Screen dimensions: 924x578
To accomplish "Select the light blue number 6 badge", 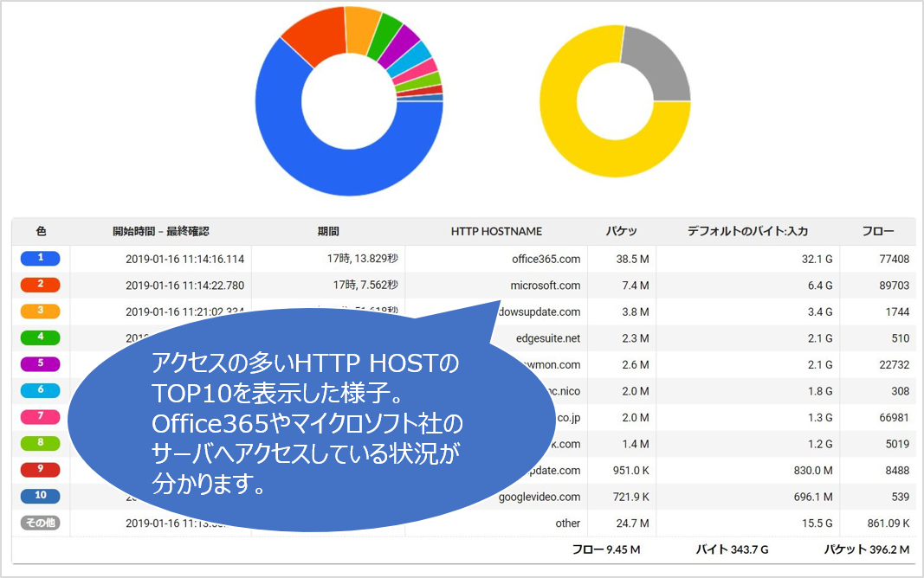I will coord(40,391).
